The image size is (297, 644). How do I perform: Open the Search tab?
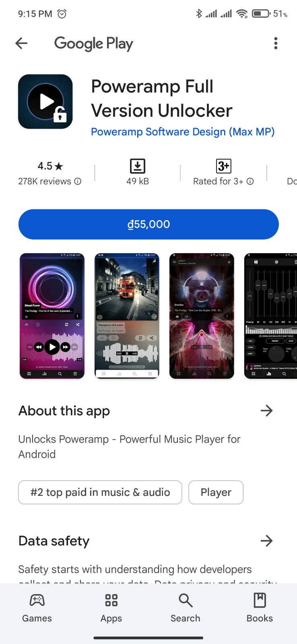pos(185,608)
